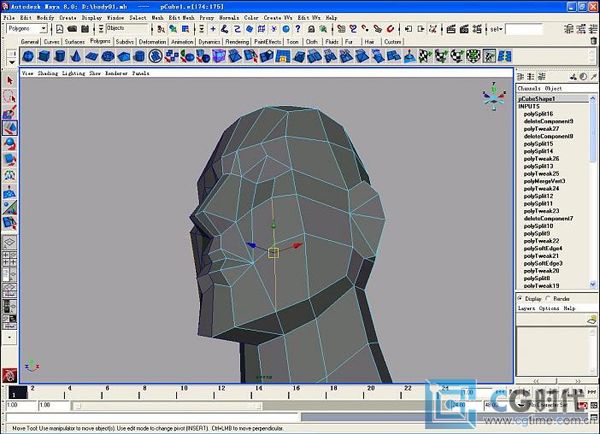Click the pCubeShape1 node name

point(536,99)
